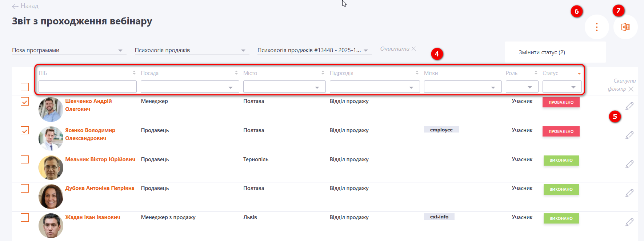Viewport: 644px width, 241px height.
Task: Select the Мельник Віктор Юрійович checkbox
Action: [x=25, y=159]
